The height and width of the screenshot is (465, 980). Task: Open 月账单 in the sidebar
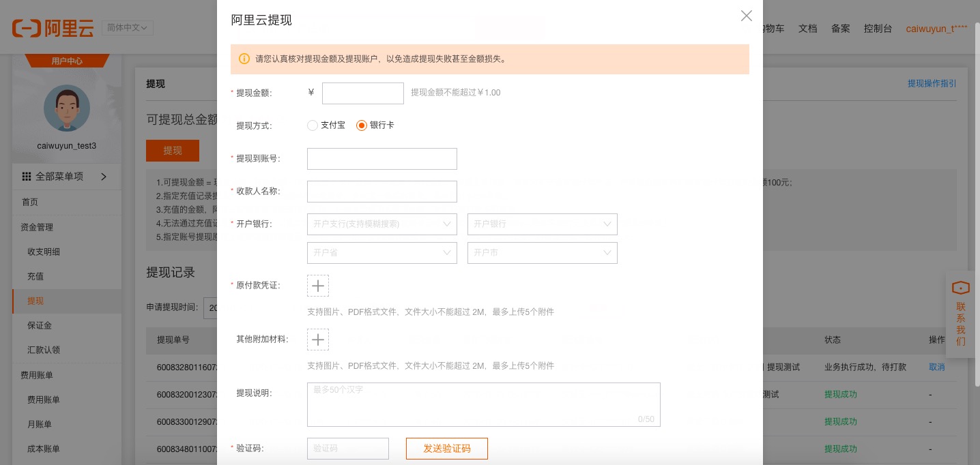coord(40,424)
